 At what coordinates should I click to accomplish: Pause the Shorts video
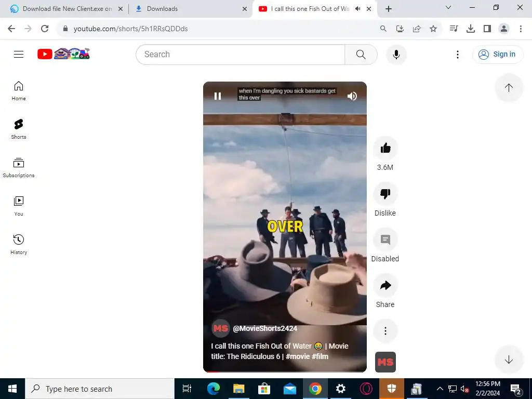point(218,96)
